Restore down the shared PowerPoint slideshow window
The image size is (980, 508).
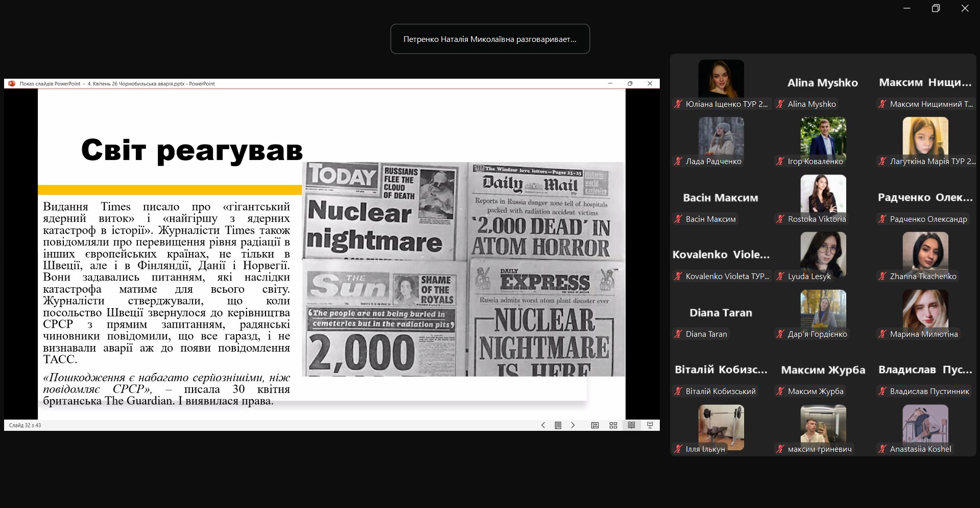click(630, 84)
